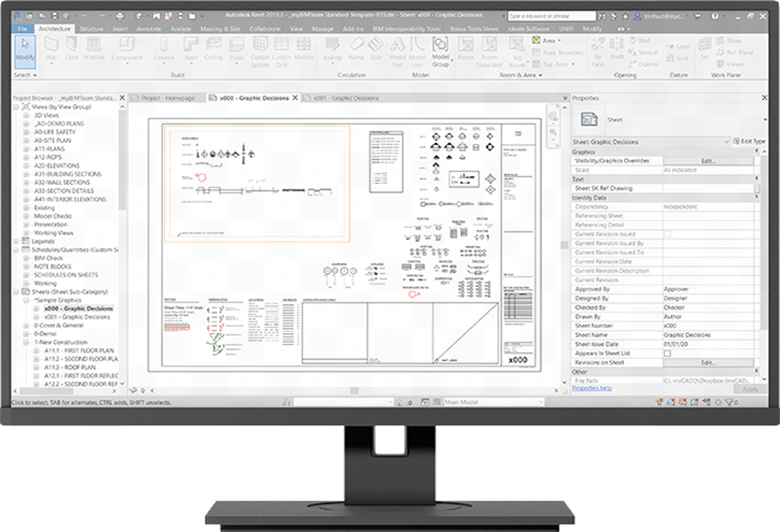This screenshot has height=532, width=780.
Task: Collapse the Sheets tree node
Action: (16, 292)
